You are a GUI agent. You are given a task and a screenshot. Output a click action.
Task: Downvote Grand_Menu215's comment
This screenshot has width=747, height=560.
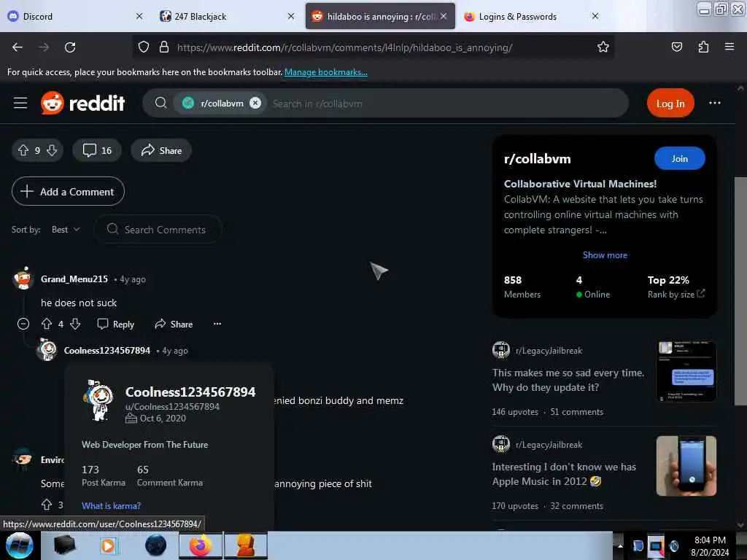tap(75, 324)
